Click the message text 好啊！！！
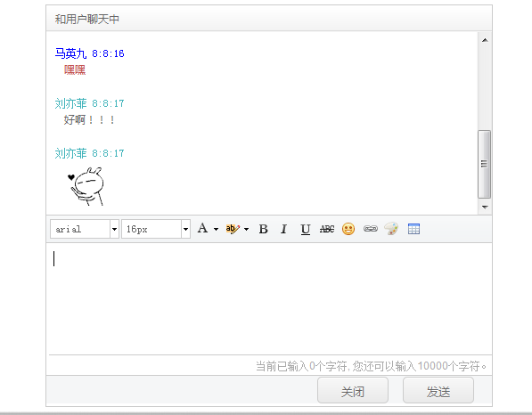 click(x=89, y=119)
